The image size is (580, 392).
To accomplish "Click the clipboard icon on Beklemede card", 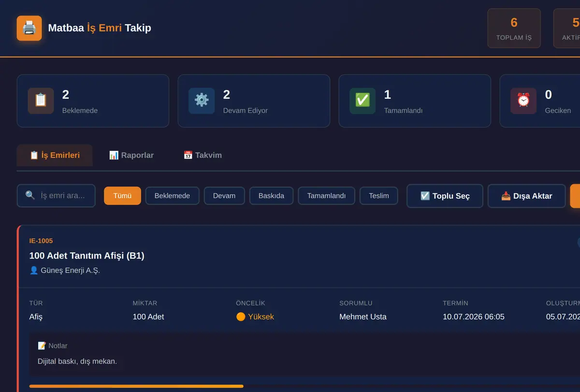I will 41,101.
